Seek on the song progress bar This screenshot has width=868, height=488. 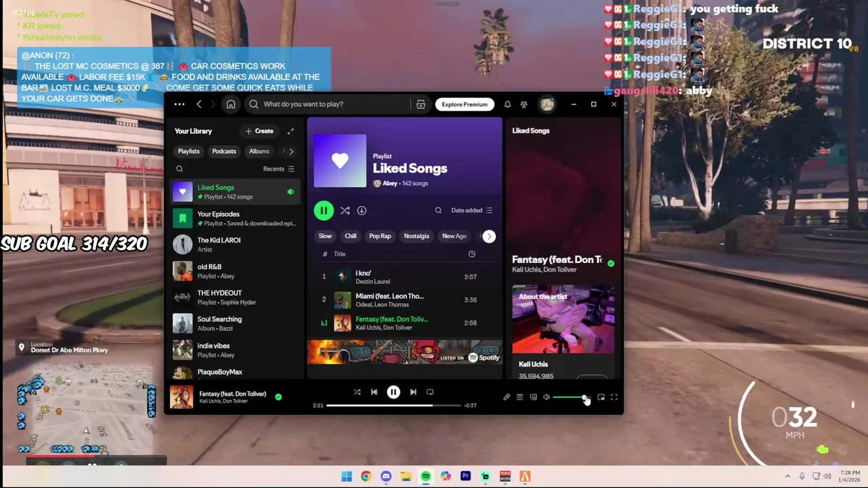tap(394, 405)
